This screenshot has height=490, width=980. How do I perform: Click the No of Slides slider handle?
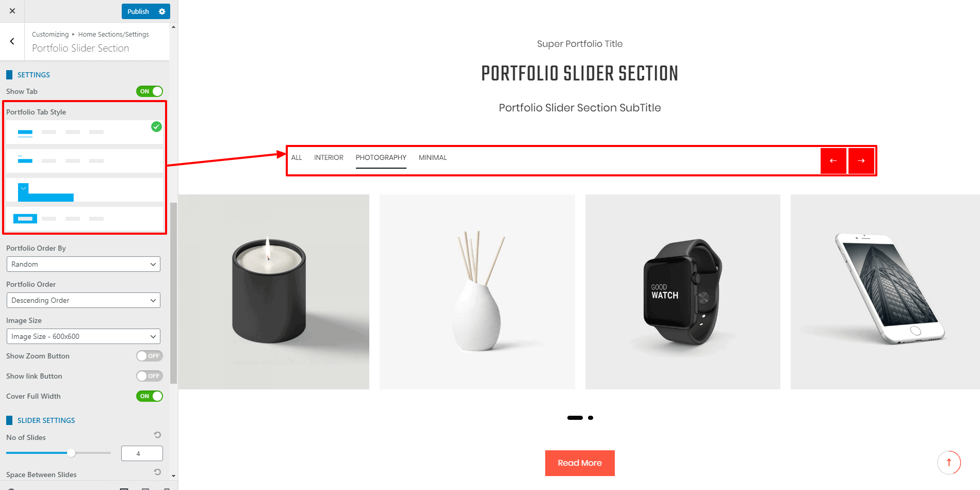71,453
